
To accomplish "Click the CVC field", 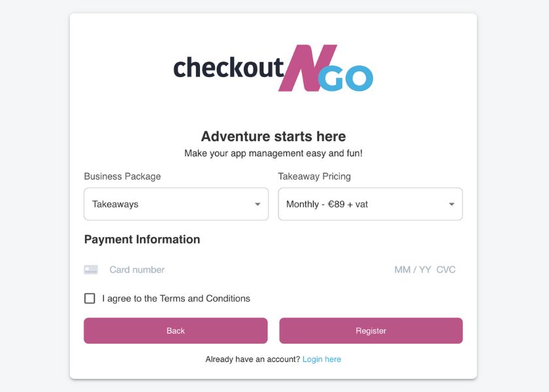I will (446, 270).
